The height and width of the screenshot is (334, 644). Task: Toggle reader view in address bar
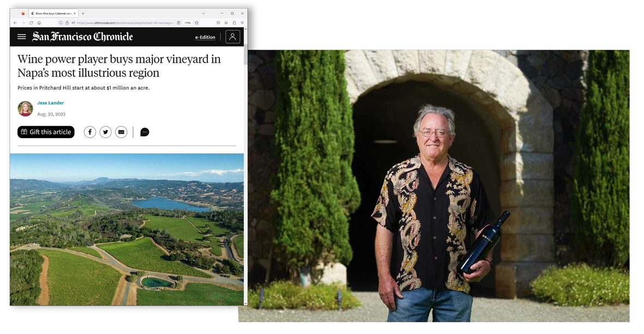(178, 23)
